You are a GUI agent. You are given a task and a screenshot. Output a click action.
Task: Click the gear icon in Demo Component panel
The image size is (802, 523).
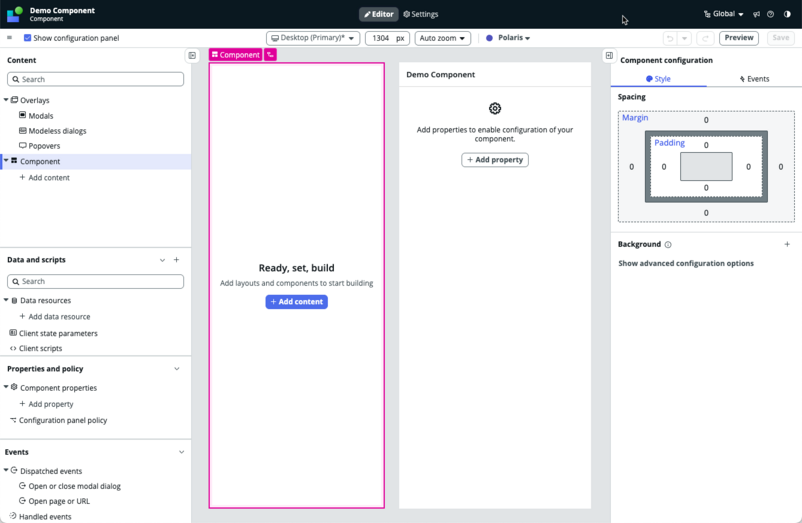pyautogui.click(x=495, y=108)
